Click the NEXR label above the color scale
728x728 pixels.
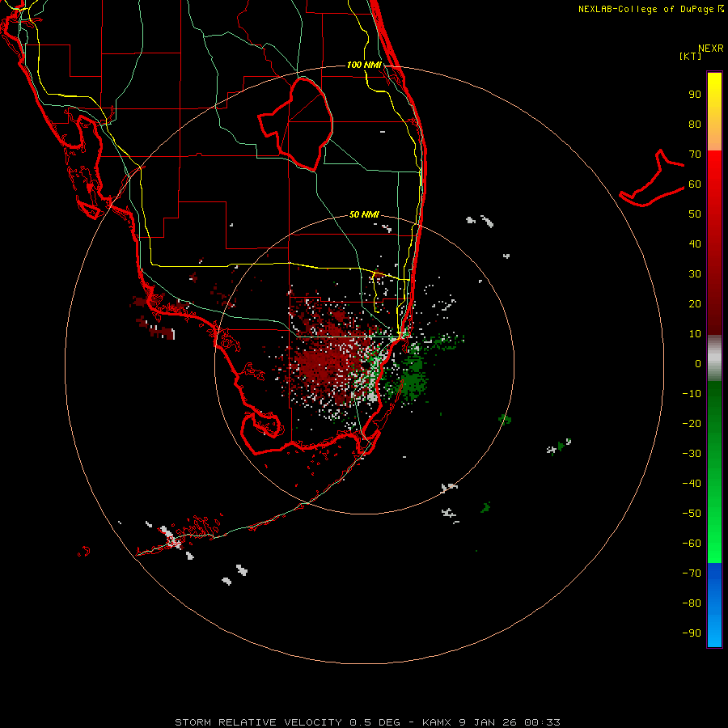click(711, 49)
